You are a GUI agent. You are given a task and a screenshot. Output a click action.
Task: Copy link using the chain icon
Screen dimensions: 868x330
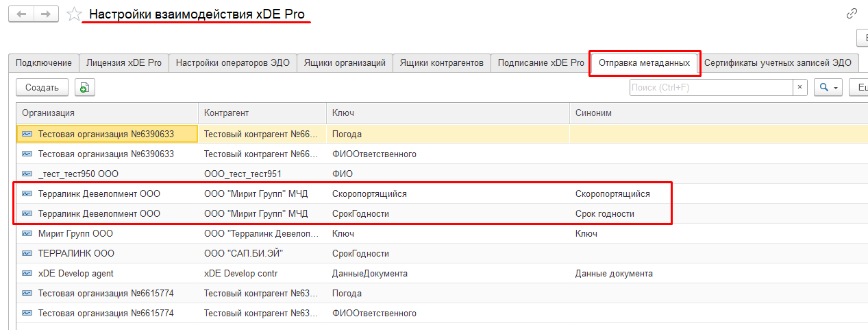852,13
